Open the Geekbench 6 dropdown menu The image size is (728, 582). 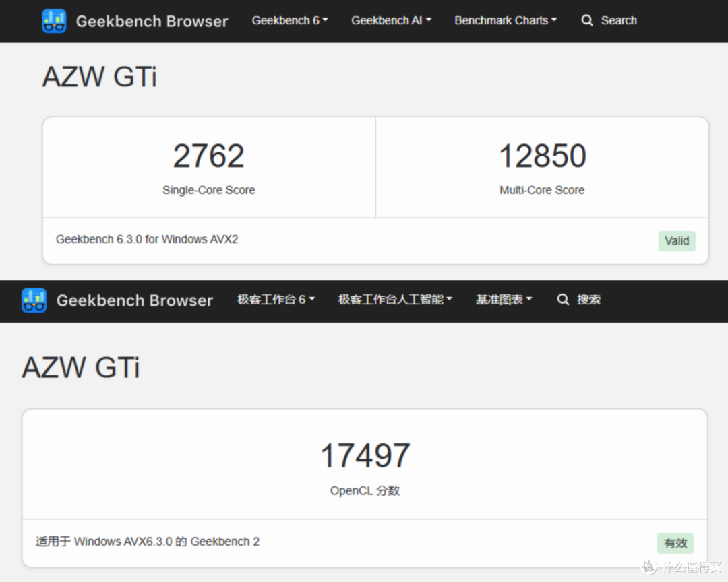pyautogui.click(x=290, y=20)
